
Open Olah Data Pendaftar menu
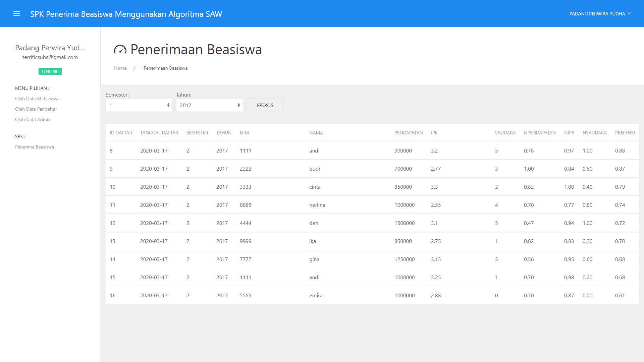[x=36, y=109]
